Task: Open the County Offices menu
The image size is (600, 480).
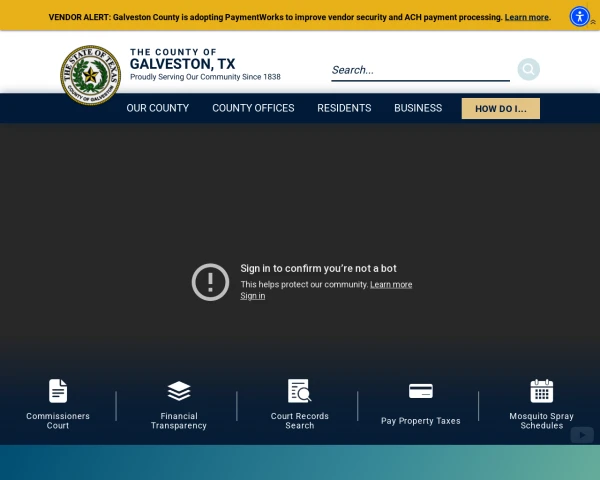Action: [253, 108]
